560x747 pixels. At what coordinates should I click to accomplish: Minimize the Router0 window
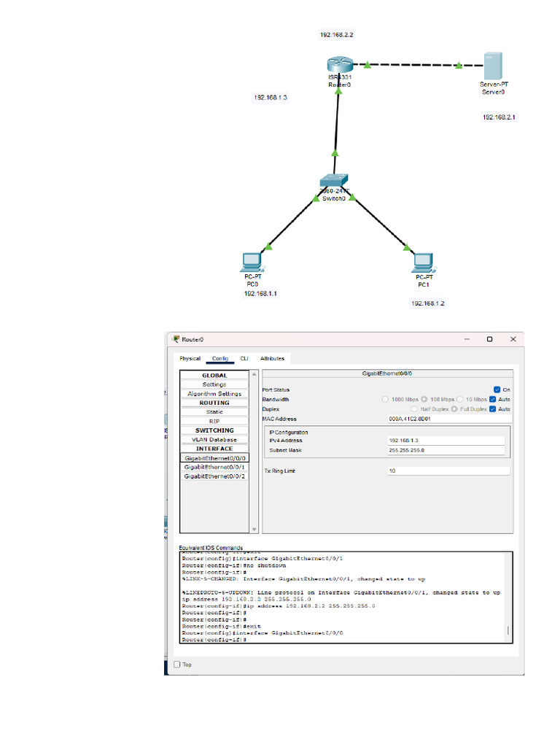click(x=467, y=339)
